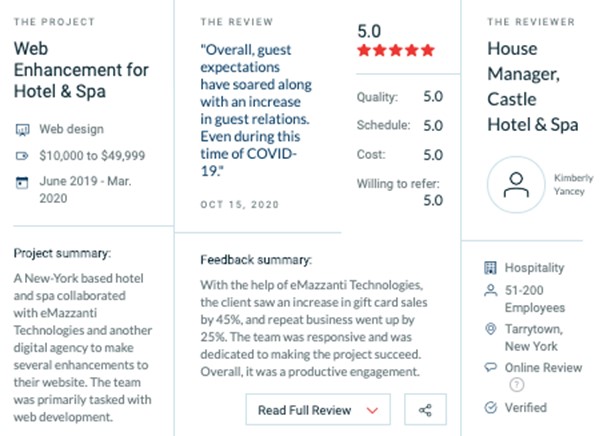The height and width of the screenshot is (436, 603).
Task: Click the Online Review label
Action: coord(543,368)
